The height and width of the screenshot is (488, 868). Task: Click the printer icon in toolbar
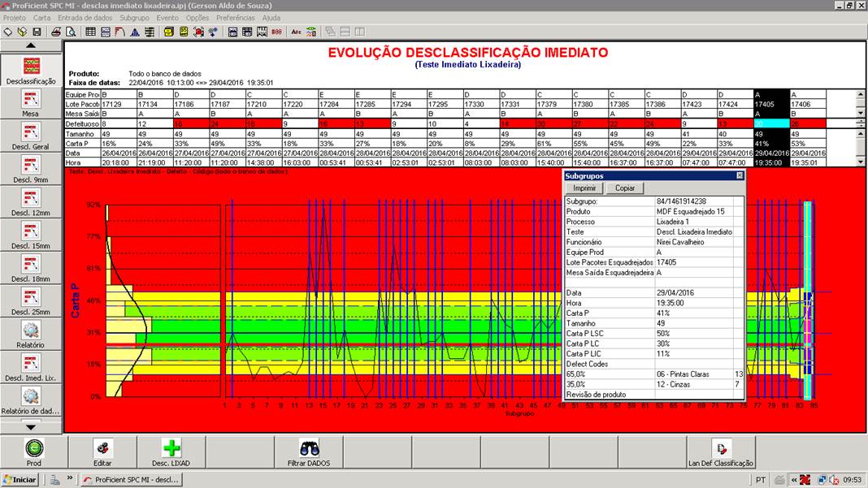click(x=56, y=32)
